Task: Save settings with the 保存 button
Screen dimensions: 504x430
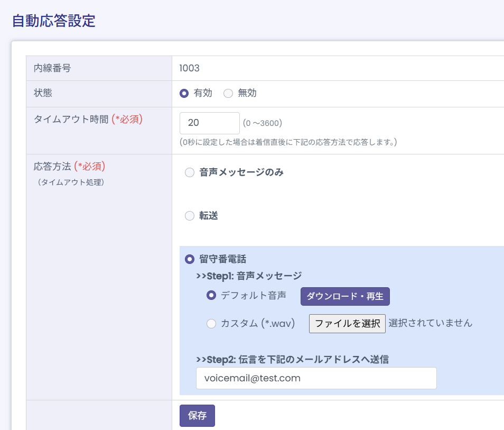Action: coord(197,416)
